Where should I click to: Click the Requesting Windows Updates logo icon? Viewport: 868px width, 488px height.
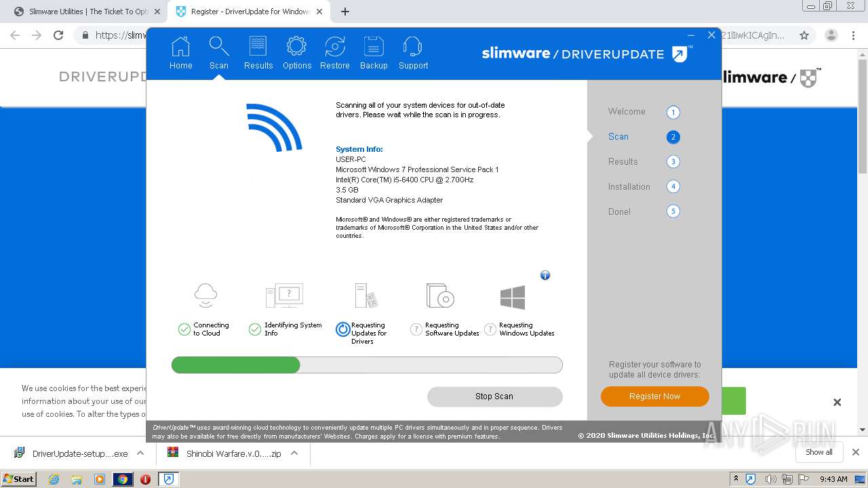coord(513,297)
